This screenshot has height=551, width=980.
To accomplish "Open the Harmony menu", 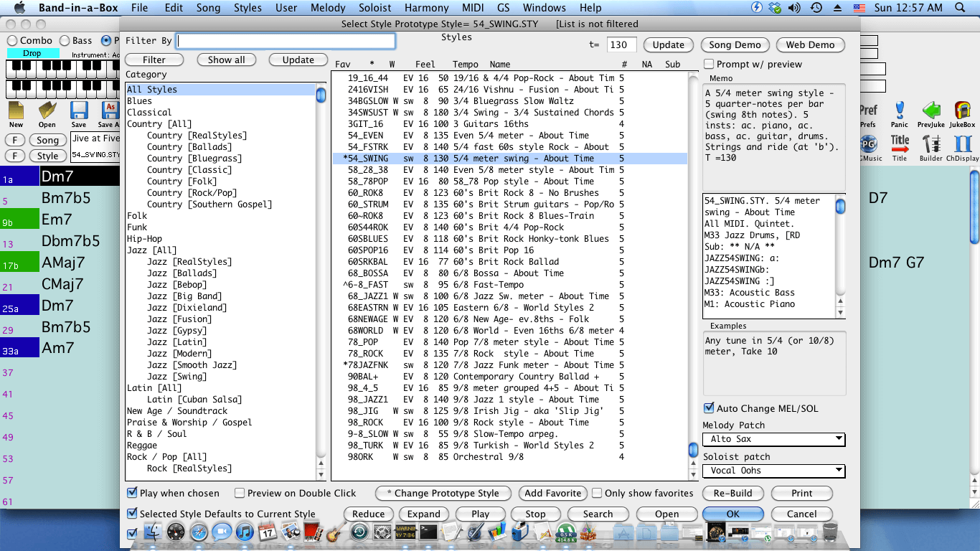I will pyautogui.click(x=427, y=8).
